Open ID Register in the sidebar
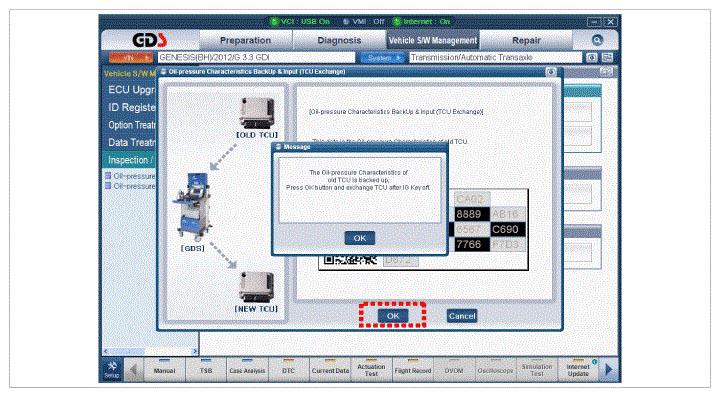This screenshot has height=397, width=720. (132, 107)
